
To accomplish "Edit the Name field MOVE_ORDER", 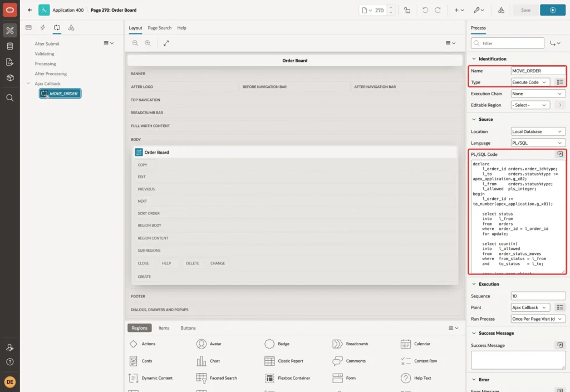I will click(x=538, y=71).
